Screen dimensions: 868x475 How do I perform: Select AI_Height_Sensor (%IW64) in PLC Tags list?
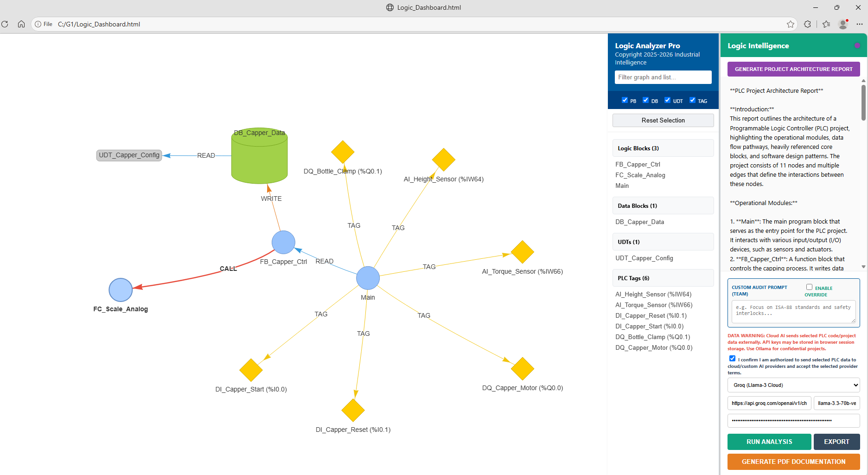pos(653,294)
